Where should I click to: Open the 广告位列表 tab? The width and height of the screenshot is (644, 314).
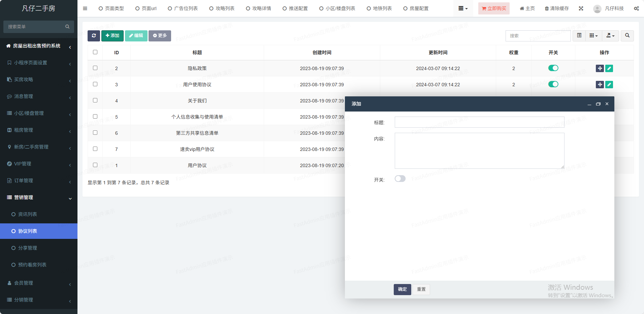point(183,8)
